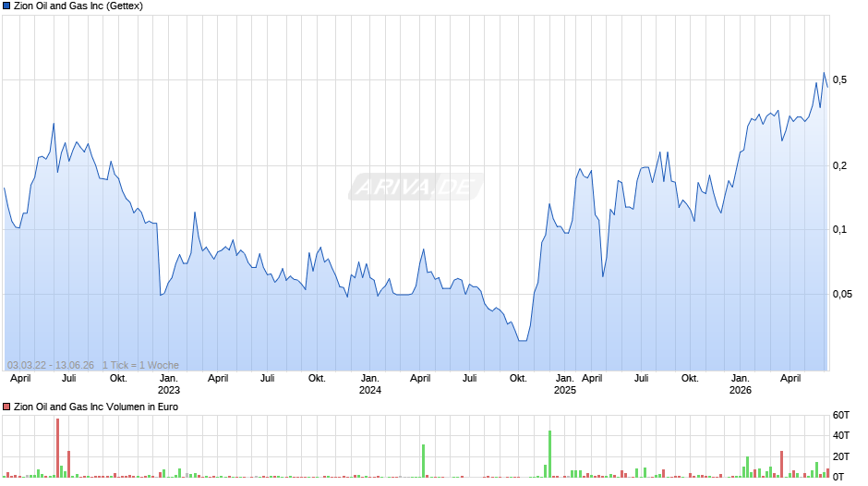This screenshot has height=486, width=868.
Task: Click the tall green volume bar in late 2024
Action: point(549,454)
